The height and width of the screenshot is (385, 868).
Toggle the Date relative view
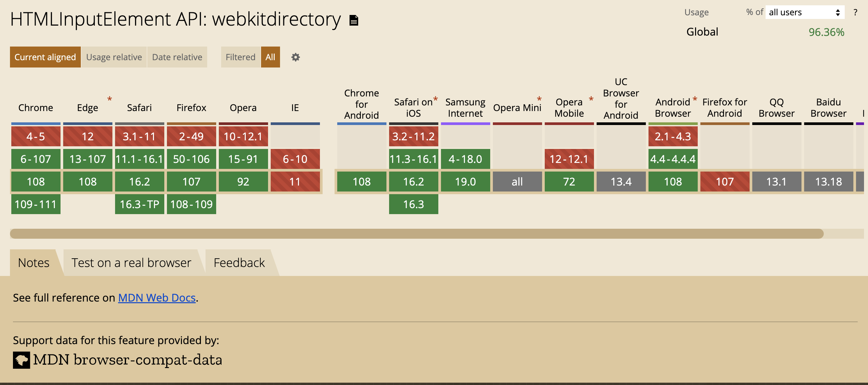[177, 57]
